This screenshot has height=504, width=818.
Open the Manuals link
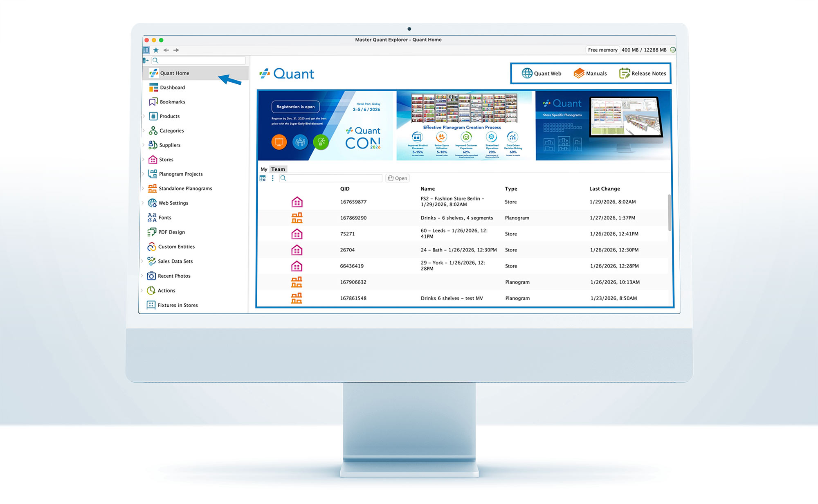[590, 74]
